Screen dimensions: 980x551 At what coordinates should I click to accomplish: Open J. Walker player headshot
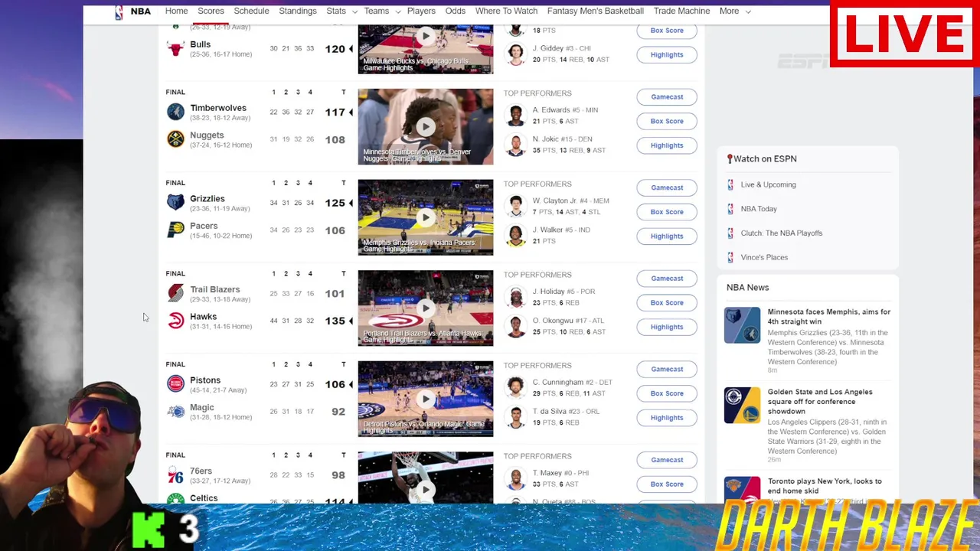coord(516,235)
